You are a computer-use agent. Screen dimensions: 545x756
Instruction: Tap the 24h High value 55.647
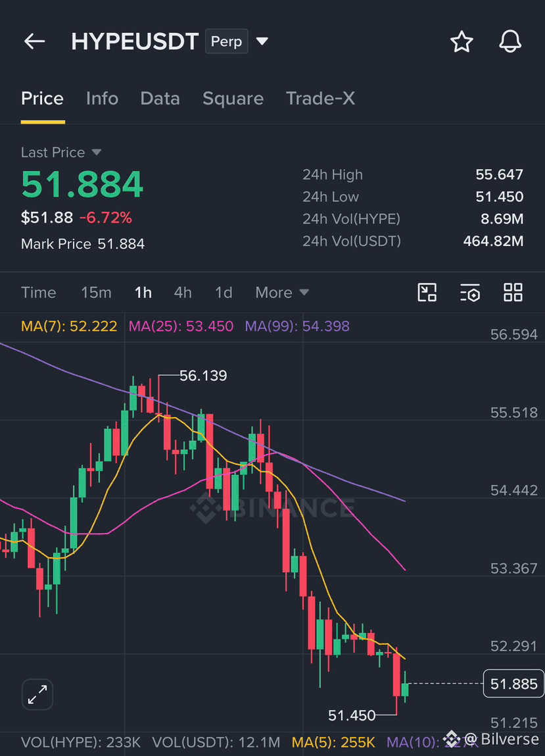[499, 174]
